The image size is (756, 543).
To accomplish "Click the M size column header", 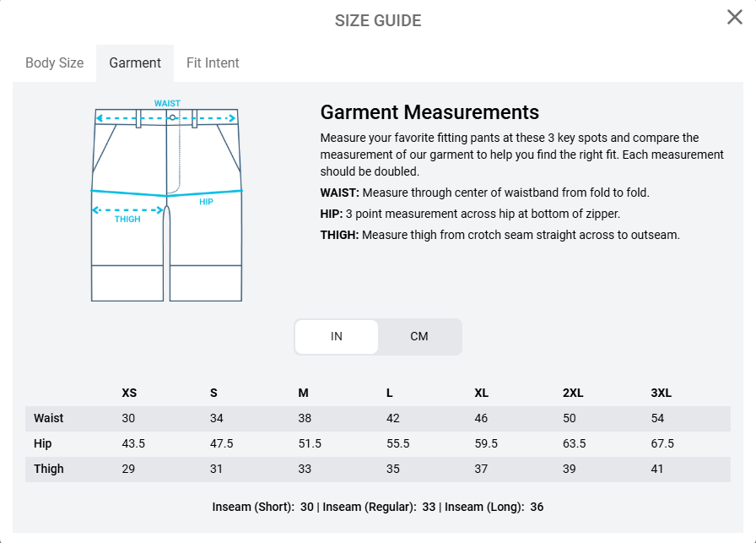I will click(x=303, y=393).
